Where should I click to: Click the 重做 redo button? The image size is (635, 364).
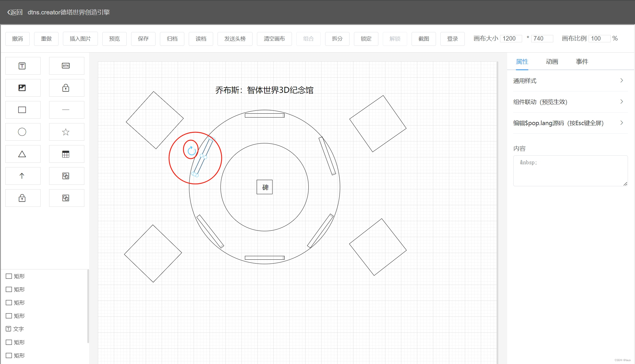(46, 39)
